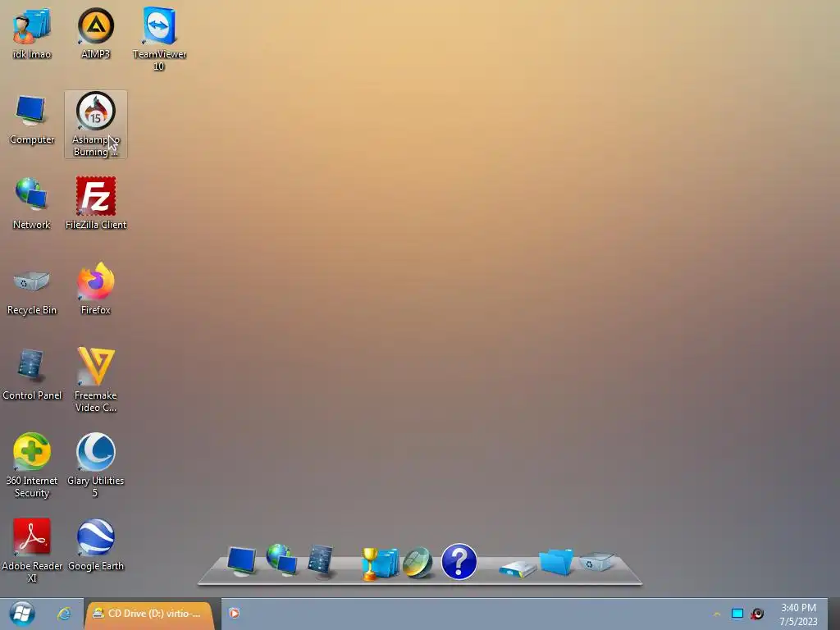
Task: Select the Glary Utilities 5 shortcut
Action: 95,466
